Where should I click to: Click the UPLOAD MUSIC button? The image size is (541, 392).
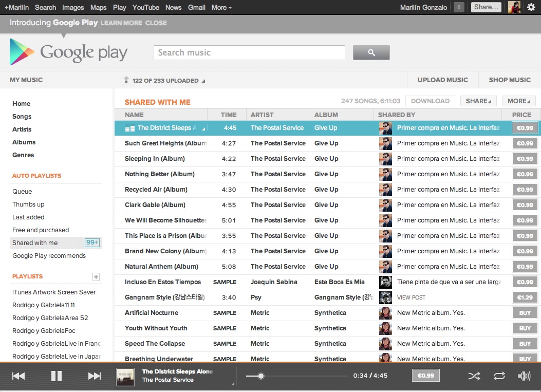tap(443, 80)
